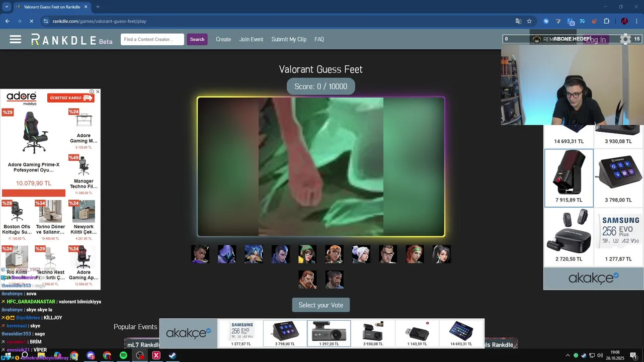Go back using browser back arrow
The height and width of the screenshot is (362, 644).
7,21
